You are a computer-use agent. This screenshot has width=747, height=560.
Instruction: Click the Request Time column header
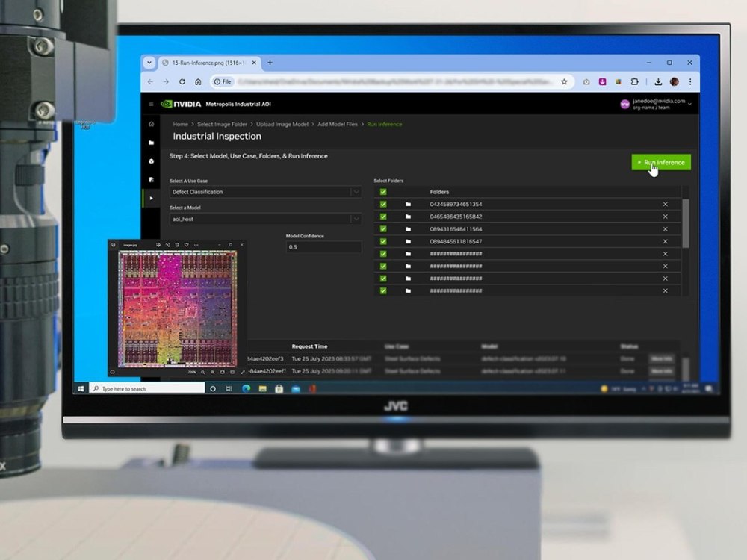(310, 346)
